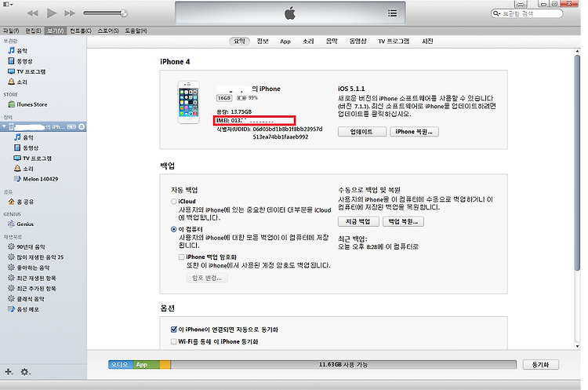Open 클래식 음악 smart playlist
This screenshot has height=390, width=588.
pyautogui.click(x=26, y=299)
